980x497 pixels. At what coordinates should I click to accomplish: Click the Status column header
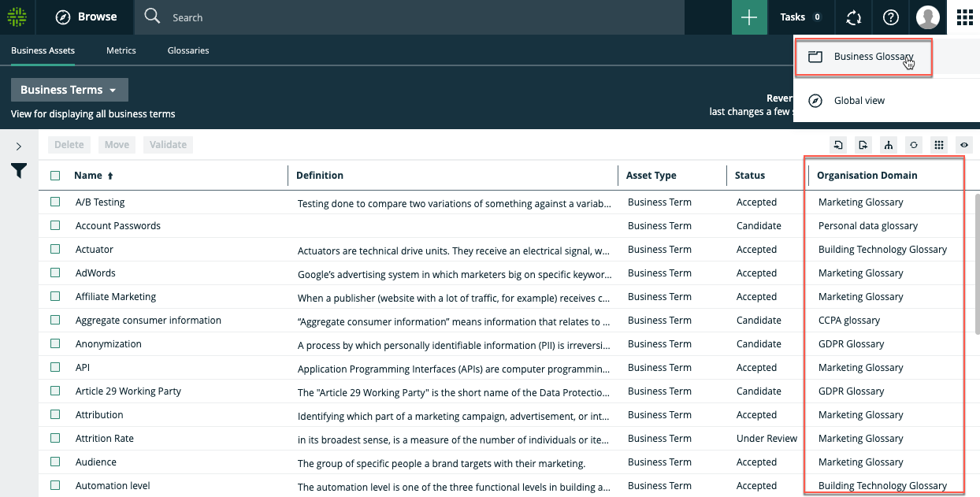pos(750,176)
